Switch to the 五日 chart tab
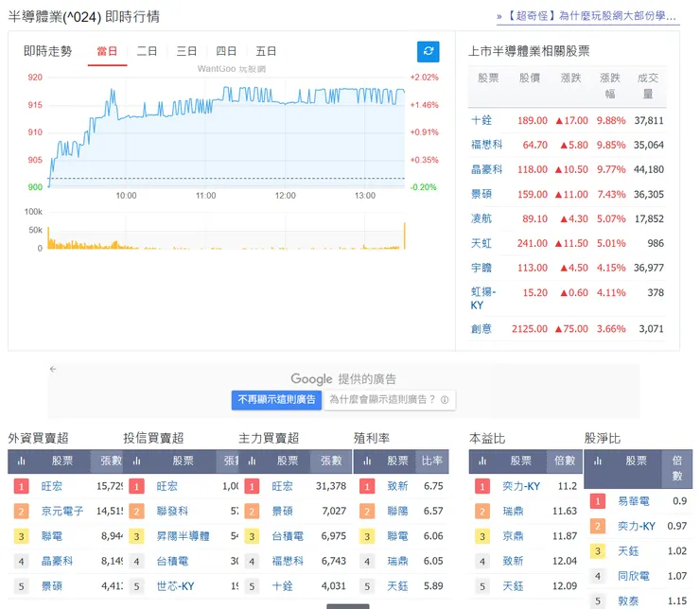Screen dimensions: 700x609 coord(266,51)
